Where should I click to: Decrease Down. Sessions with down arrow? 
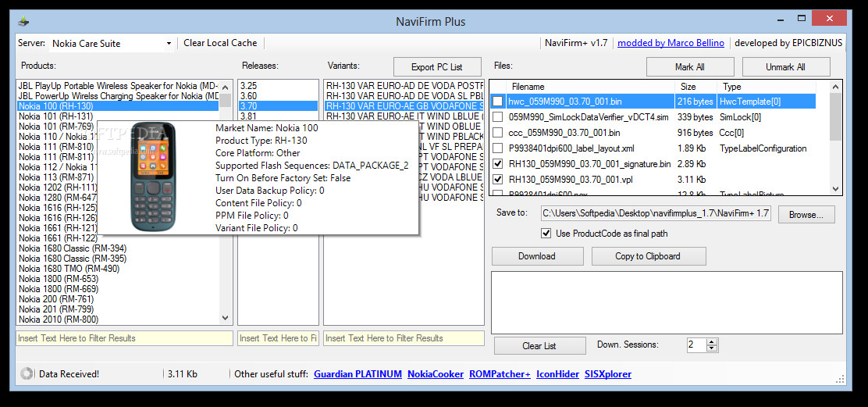coord(712,349)
